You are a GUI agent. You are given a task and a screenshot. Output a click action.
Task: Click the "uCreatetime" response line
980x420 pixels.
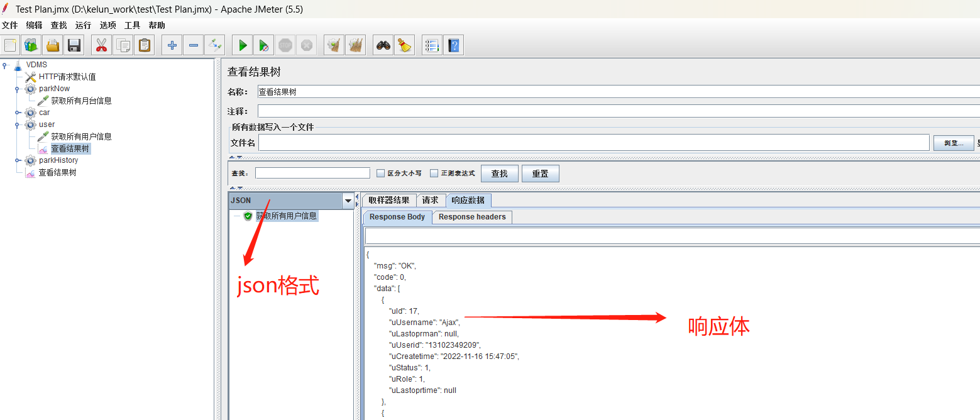pos(454,356)
